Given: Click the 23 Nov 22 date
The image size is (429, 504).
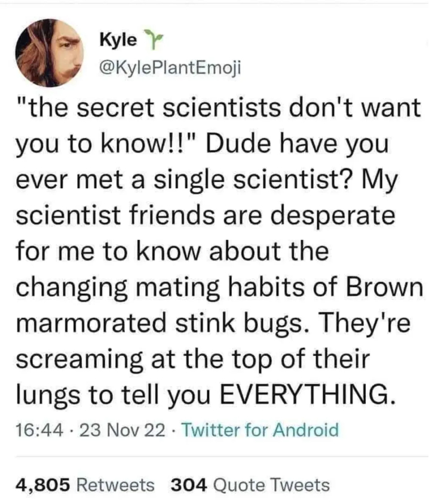Looking at the screenshot, I should click(x=109, y=430).
